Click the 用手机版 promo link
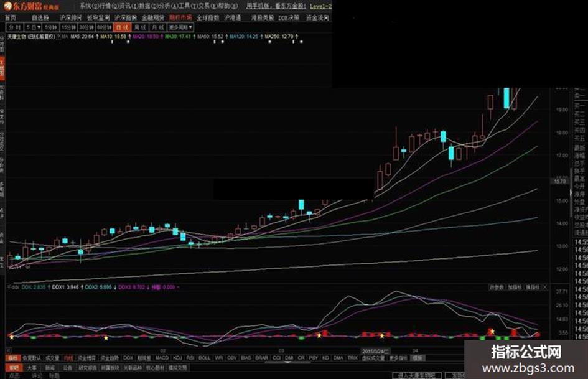 pyautogui.click(x=276, y=6)
